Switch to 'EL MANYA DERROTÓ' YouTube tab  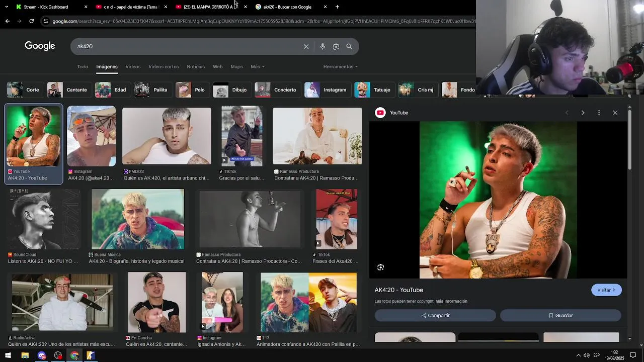(210, 7)
